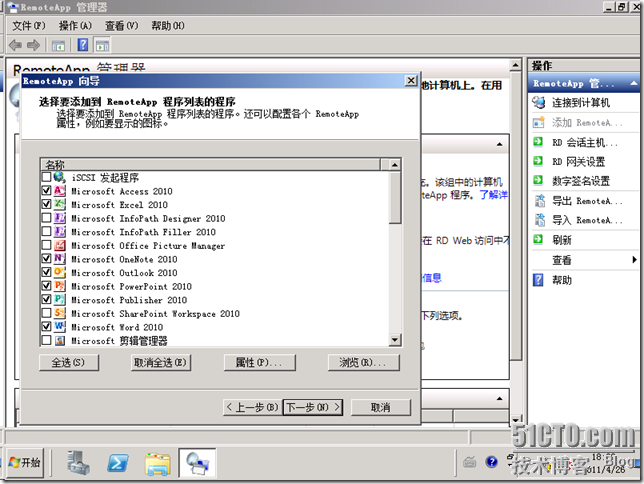
Task: Check SharePoint Workspace 2010 checkbox
Action: pyautogui.click(x=46, y=313)
